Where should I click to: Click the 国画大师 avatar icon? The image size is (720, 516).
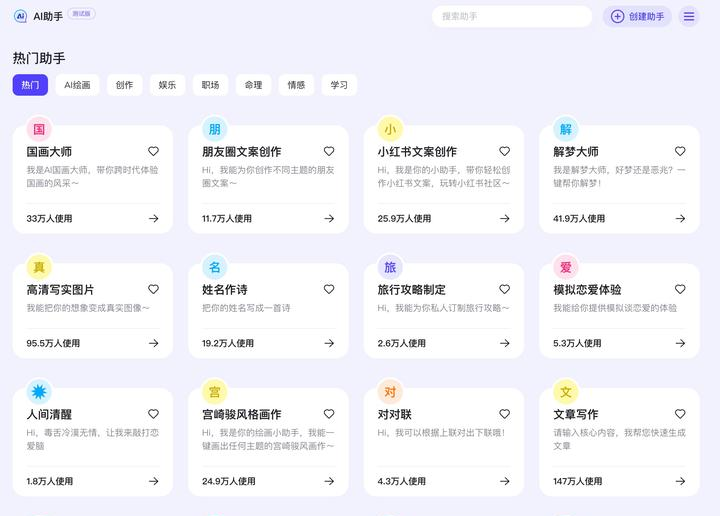[39, 129]
